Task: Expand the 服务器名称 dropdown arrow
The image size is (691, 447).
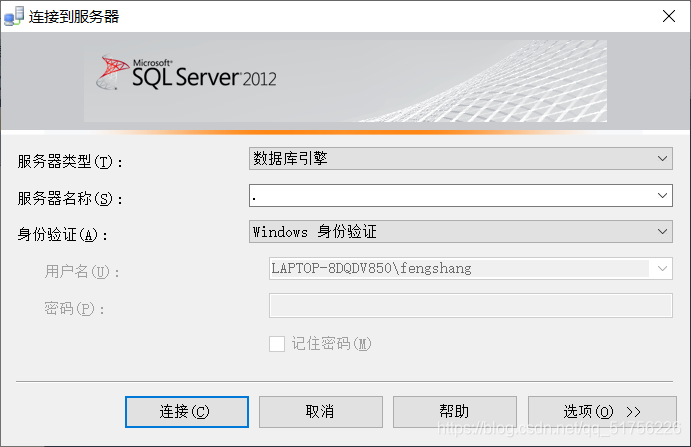Action: 662,195
